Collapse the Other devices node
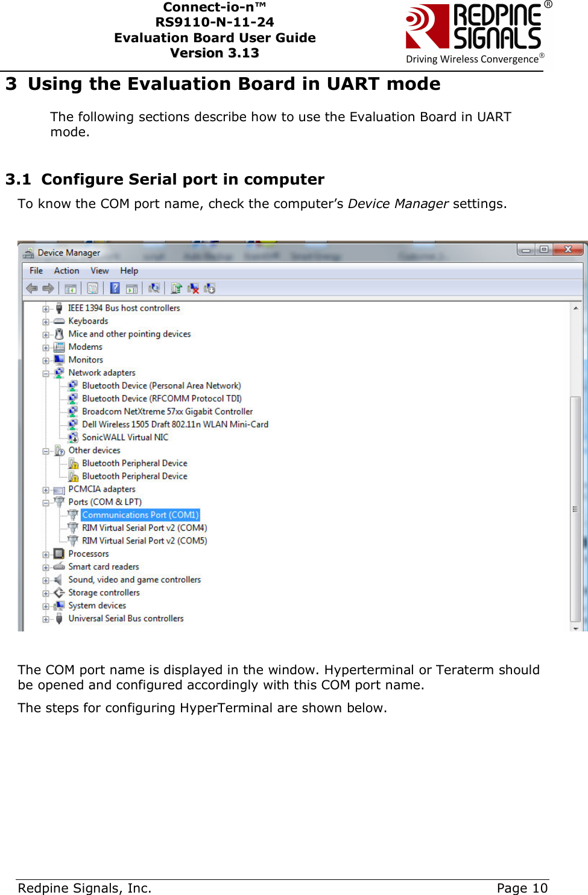The height and width of the screenshot is (895, 588). [x=46, y=451]
